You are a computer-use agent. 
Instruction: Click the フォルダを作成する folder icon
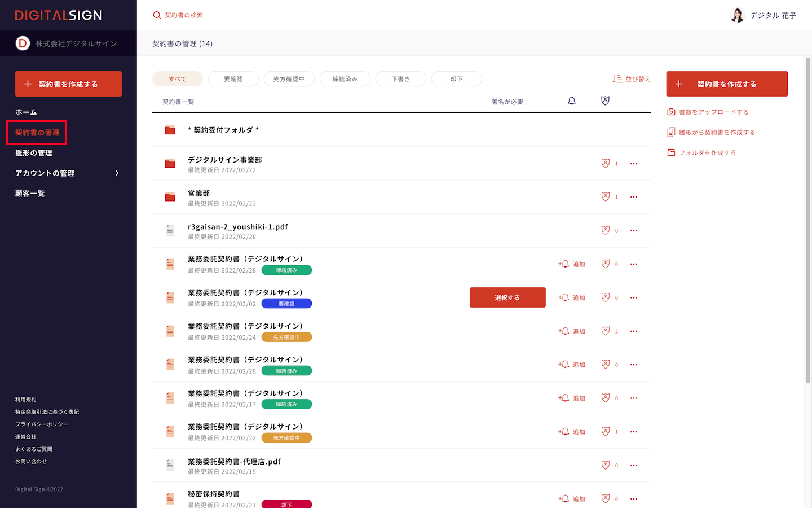[x=671, y=152]
